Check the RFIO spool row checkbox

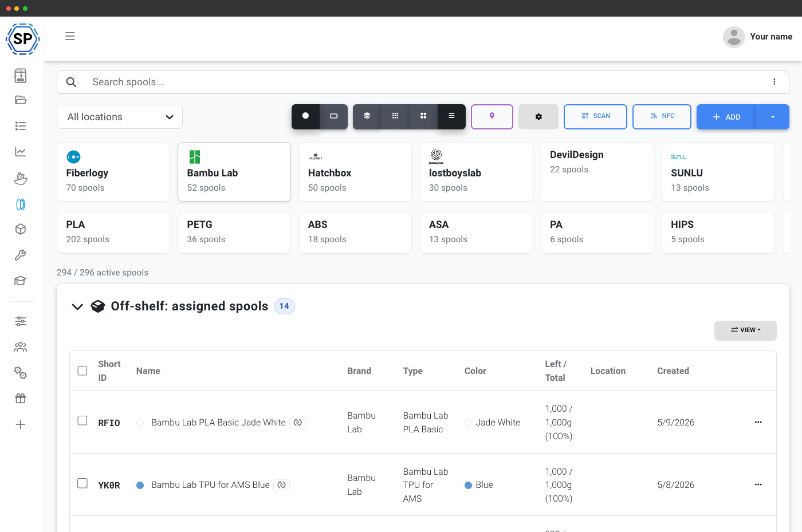pos(82,420)
